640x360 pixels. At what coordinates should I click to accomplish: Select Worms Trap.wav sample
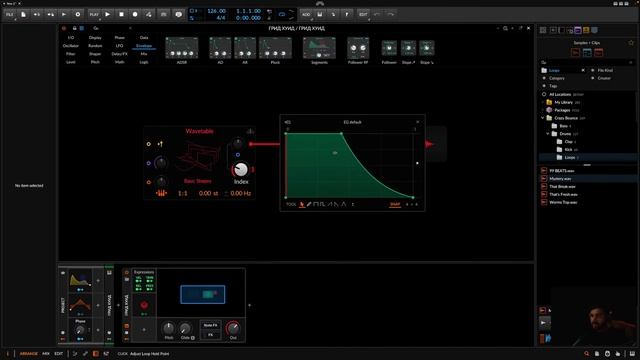click(563, 202)
